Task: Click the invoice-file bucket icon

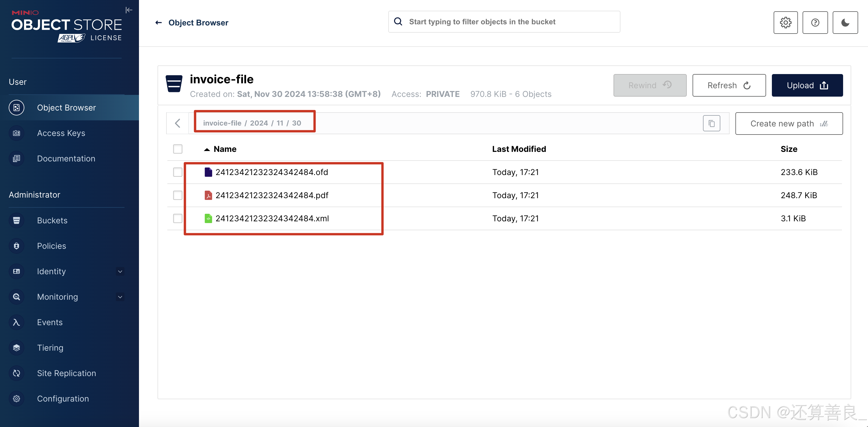Action: tap(174, 84)
